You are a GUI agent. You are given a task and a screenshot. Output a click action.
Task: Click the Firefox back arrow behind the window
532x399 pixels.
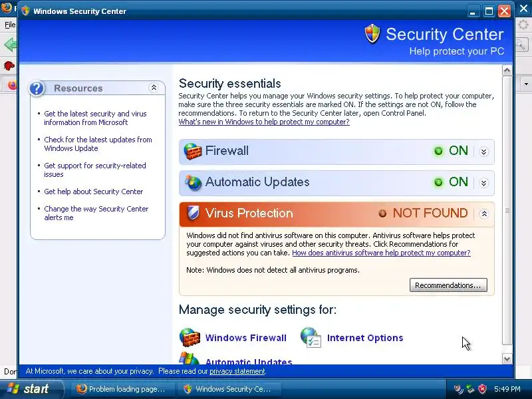point(9,45)
